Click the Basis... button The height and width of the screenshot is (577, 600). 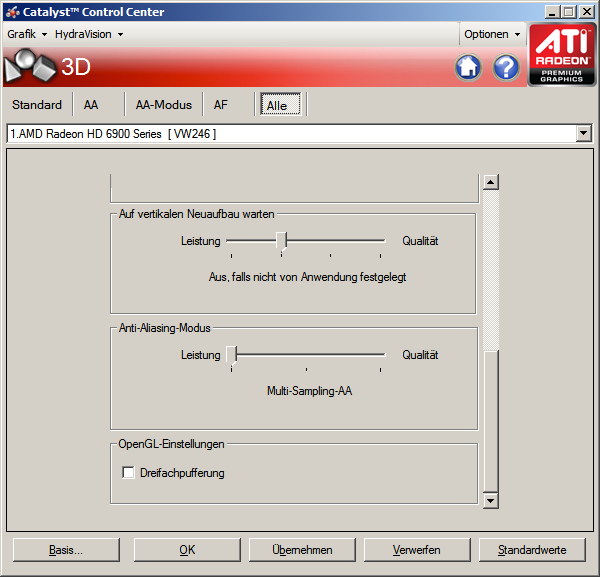point(66,550)
